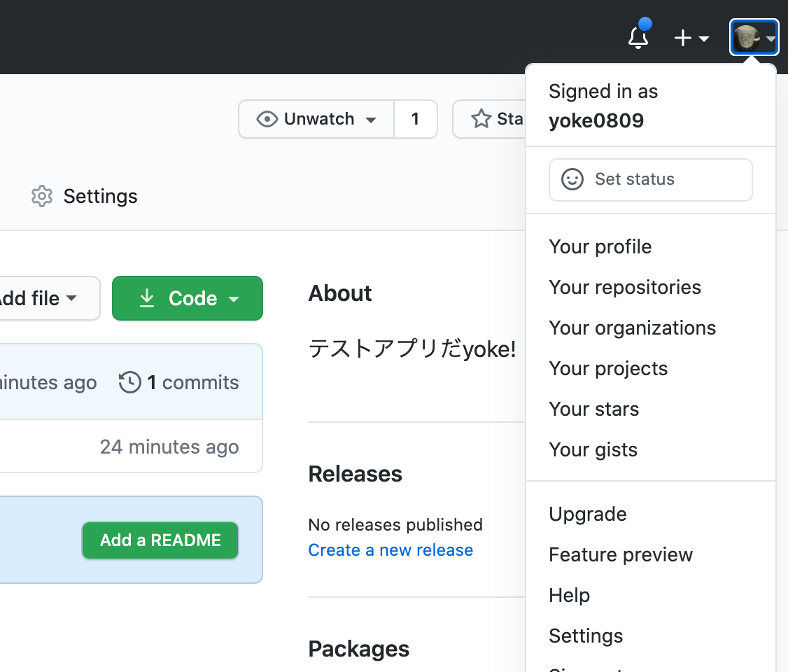Click the Set status button
The image size is (788, 672).
click(651, 180)
